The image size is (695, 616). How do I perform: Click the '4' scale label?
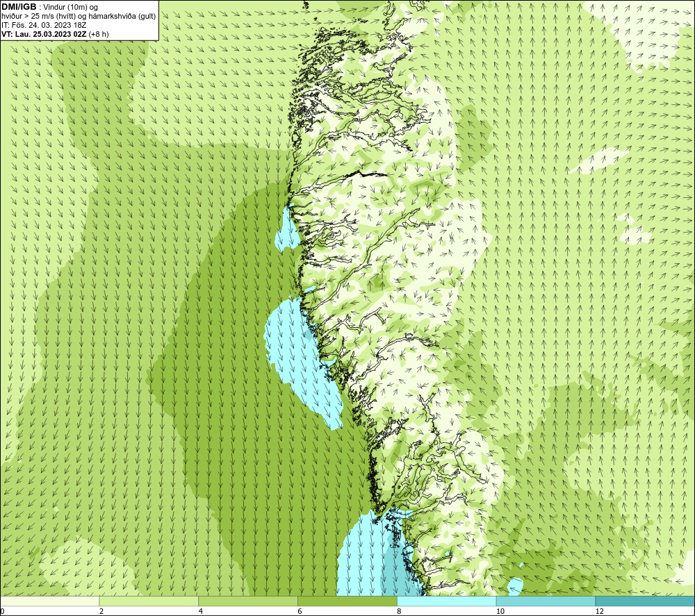(x=201, y=611)
